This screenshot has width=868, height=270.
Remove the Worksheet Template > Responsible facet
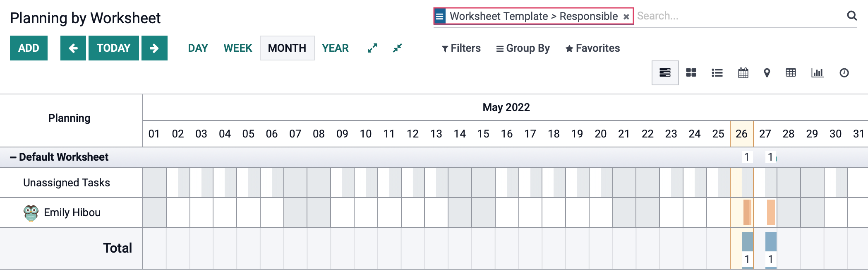pyautogui.click(x=626, y=17)
